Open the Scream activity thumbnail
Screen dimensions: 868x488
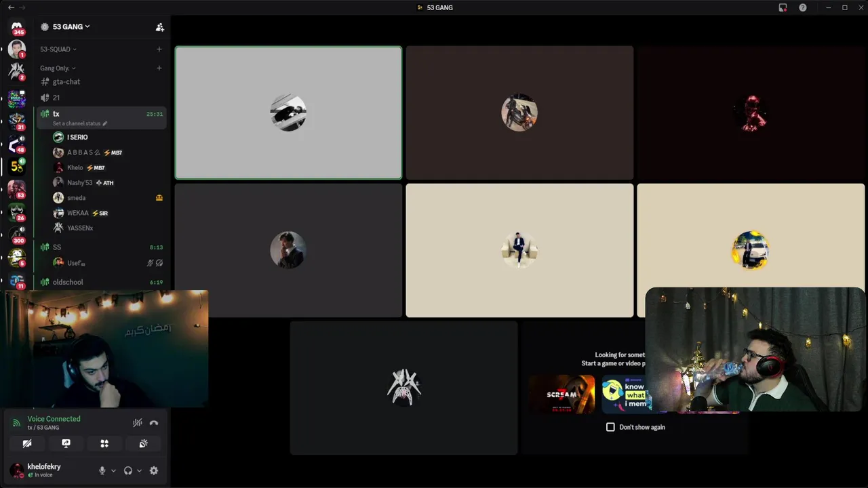(562, 394)
